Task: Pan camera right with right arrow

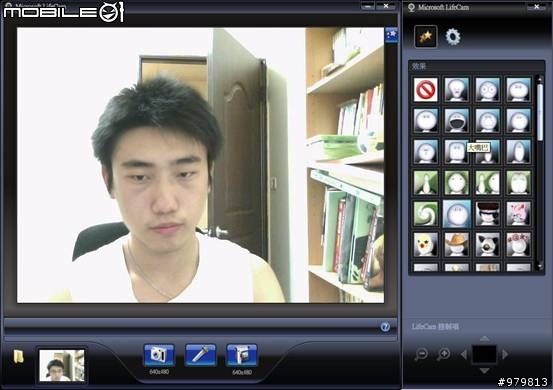Action: click(505, 354)
